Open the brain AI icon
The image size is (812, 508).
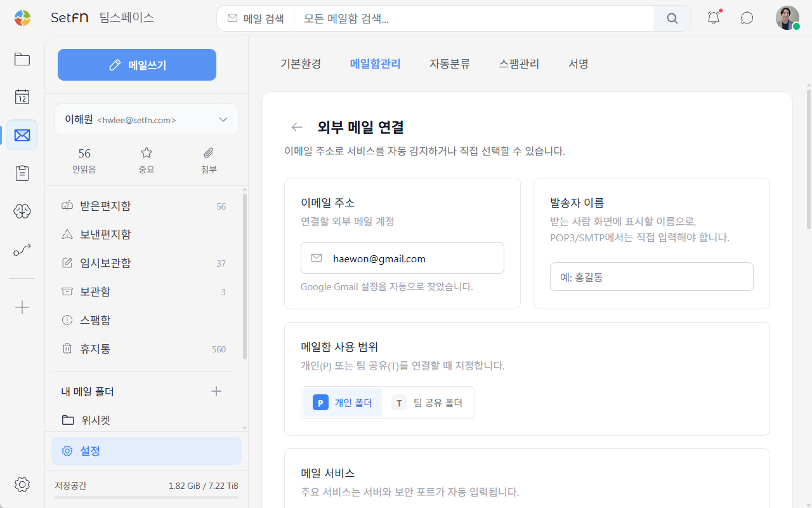click(22, 211)
